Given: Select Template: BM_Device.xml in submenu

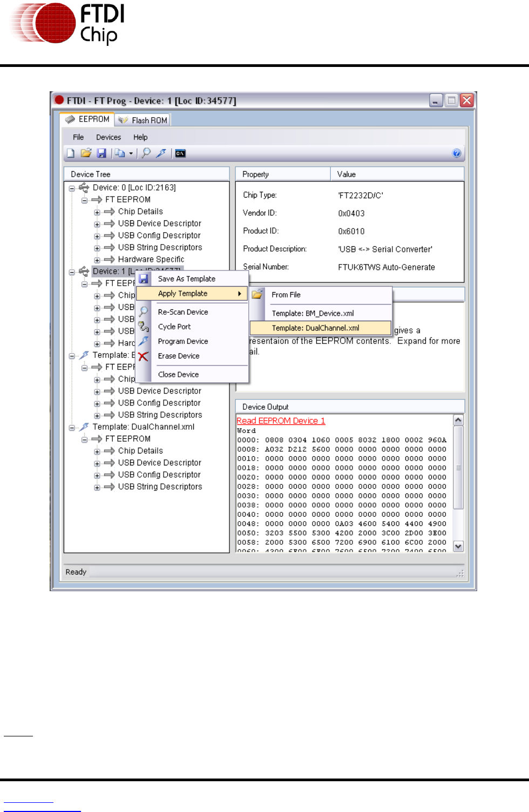Looking at the screenshot, I should (321, 313).
